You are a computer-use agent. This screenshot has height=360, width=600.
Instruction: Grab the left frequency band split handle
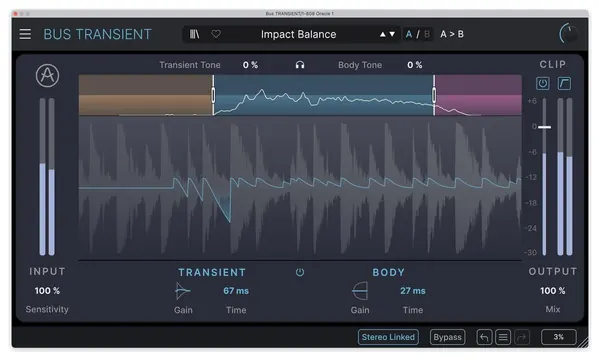[213, 95]
